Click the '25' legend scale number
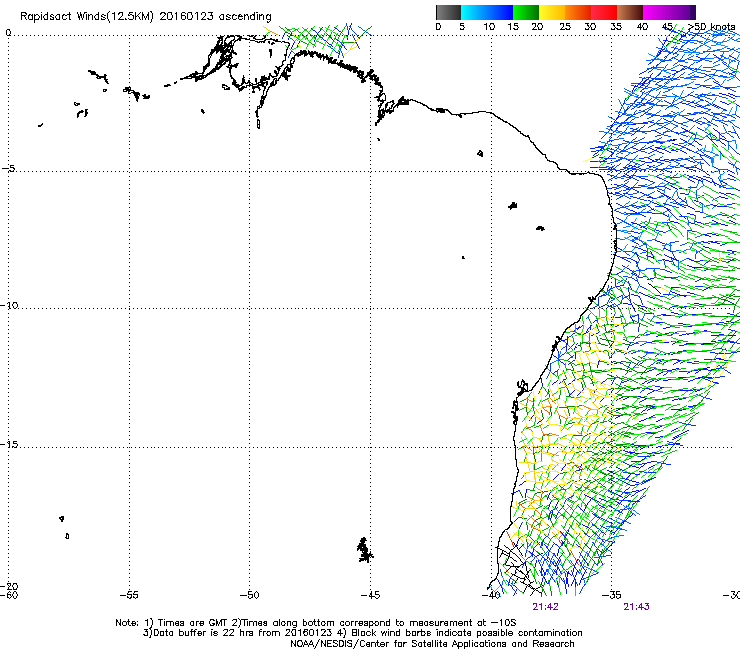This screenshot has height=650, width=740. point(565,26)
